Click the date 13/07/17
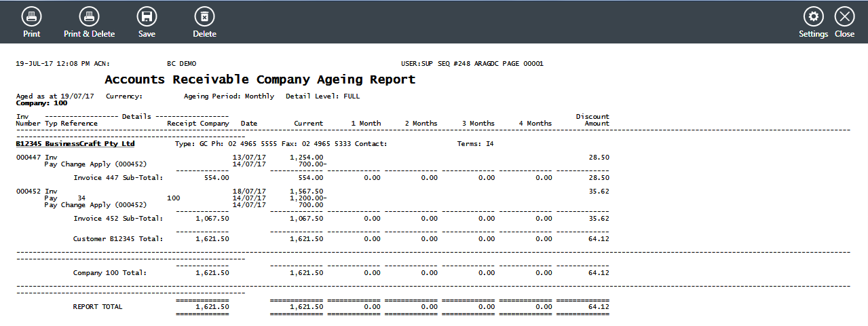Viewport: 868px width, 326px height. (249, 158)
